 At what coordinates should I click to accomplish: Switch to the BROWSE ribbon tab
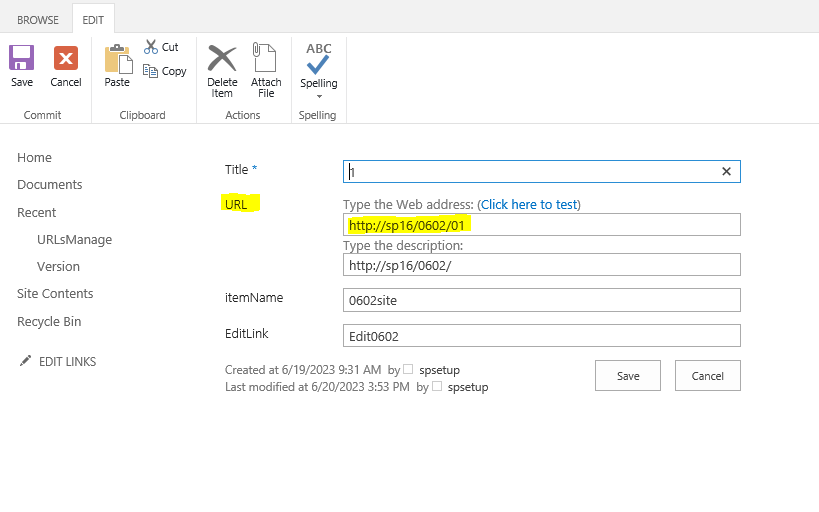click(38, 20)
